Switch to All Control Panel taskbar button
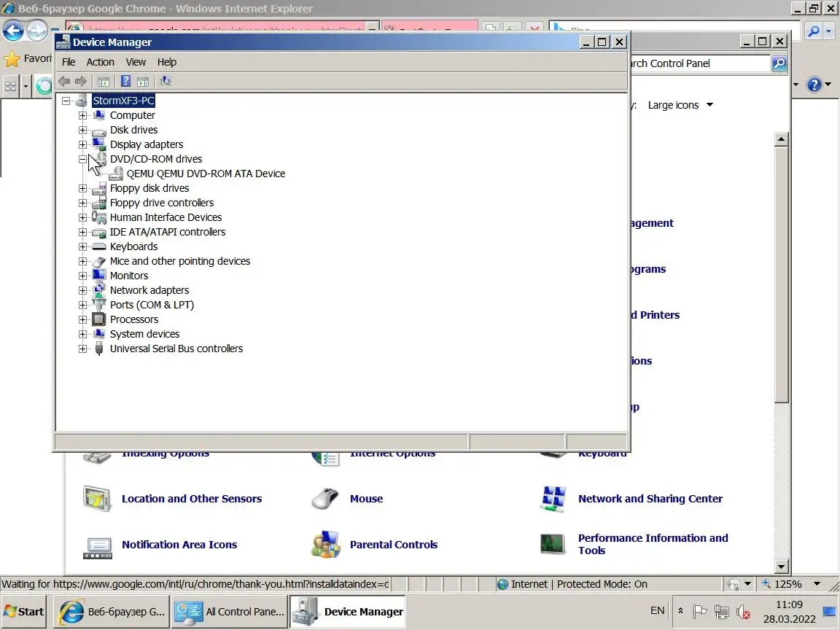The image size is (840, 630). [230, 612]
